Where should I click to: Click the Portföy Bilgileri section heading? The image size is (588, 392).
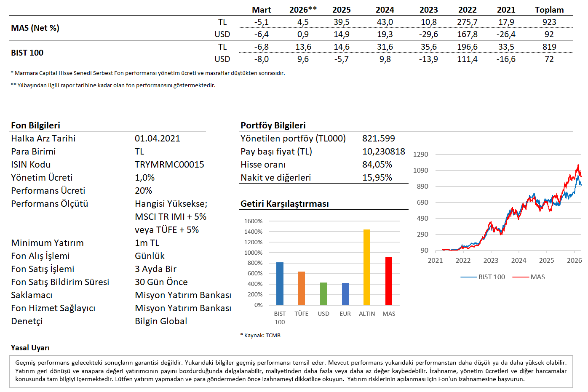pos(273,125)
